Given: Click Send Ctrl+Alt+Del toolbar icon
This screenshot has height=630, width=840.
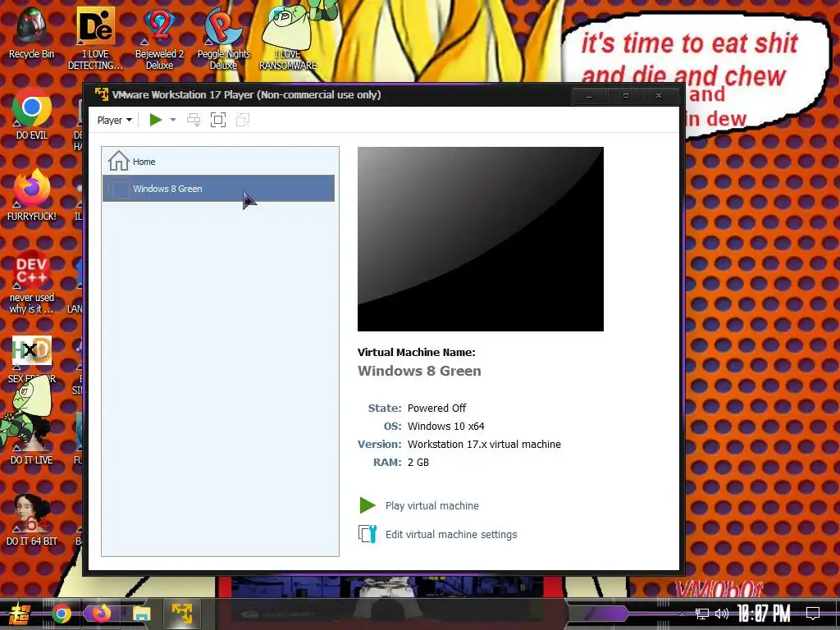Looking at the screenshot, I should tap(194, 120).
